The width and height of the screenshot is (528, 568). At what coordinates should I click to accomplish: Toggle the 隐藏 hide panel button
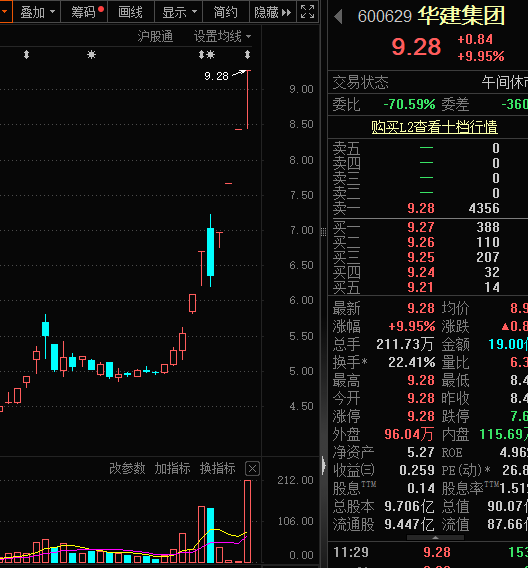tap(273, 12)
